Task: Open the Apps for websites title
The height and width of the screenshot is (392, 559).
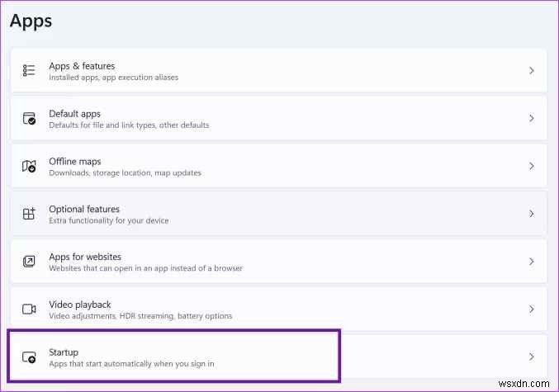Action: click(x=85, y=257)
